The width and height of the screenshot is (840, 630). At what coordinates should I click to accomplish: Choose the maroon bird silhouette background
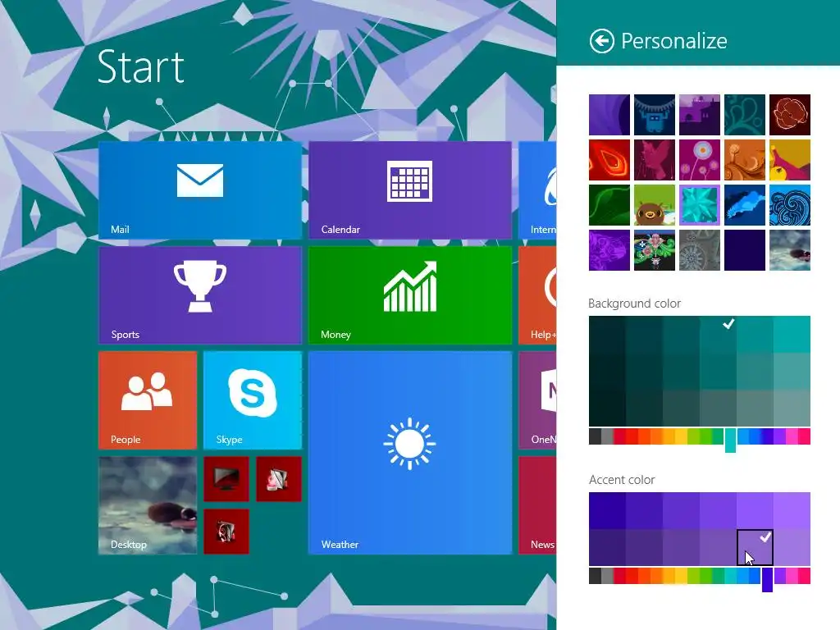click(654, 160)
